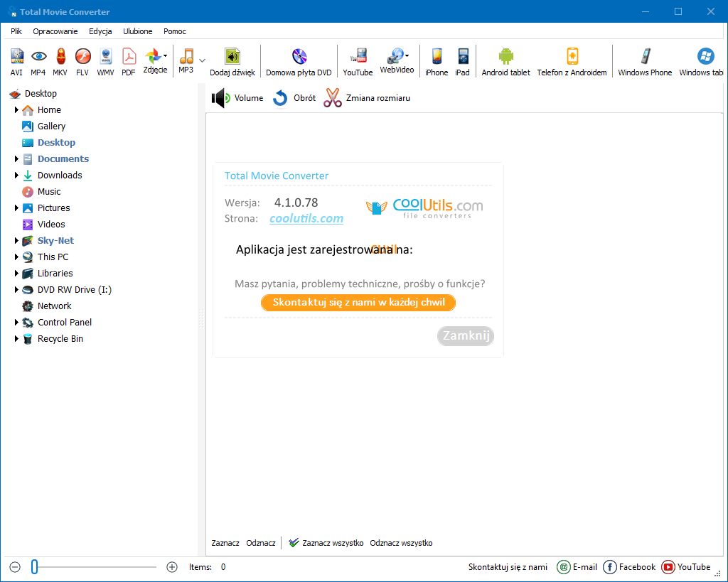This screenshot has width=728, height=582.
Task: Select Android tablet preset
Action: [x=506, y=62]
